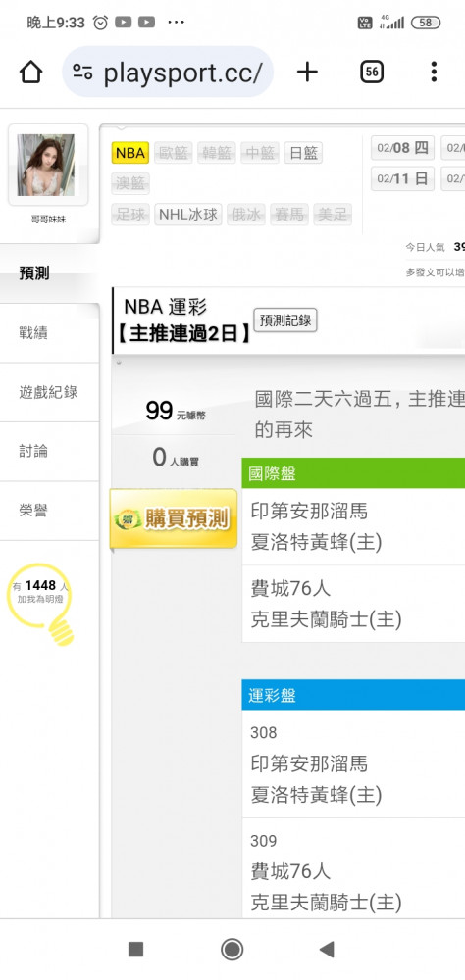
Task: Open the 哥哥妹妹 profile photo
Action: point(46,165)
